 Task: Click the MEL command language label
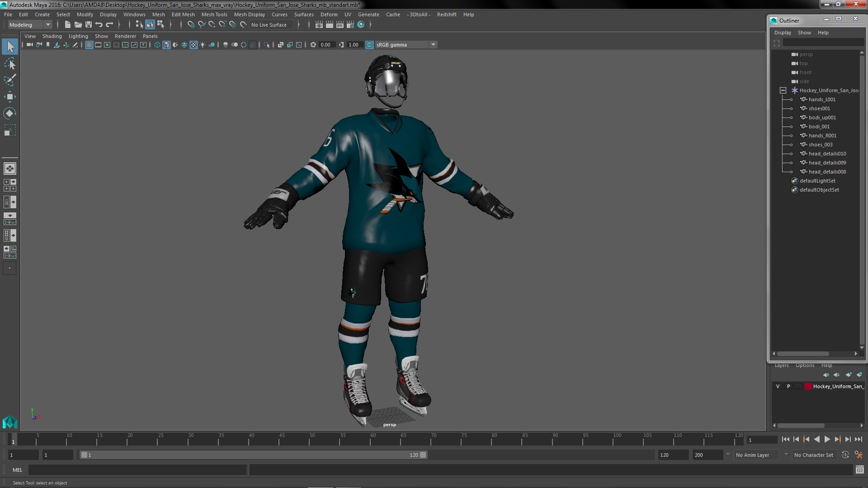pyautogui.click(x=17, y=470)
